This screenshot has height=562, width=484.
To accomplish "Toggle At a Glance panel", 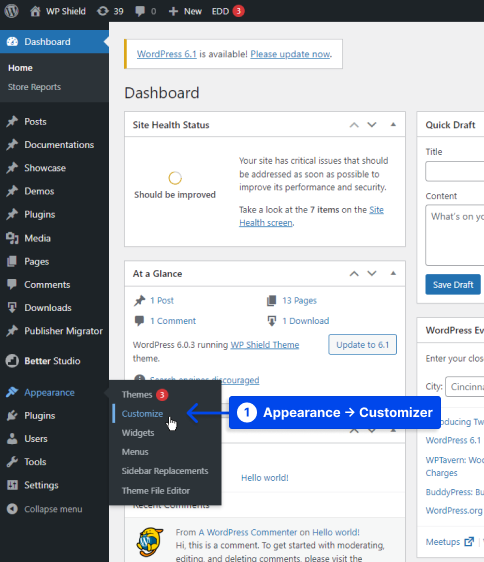I will point(393,273).
